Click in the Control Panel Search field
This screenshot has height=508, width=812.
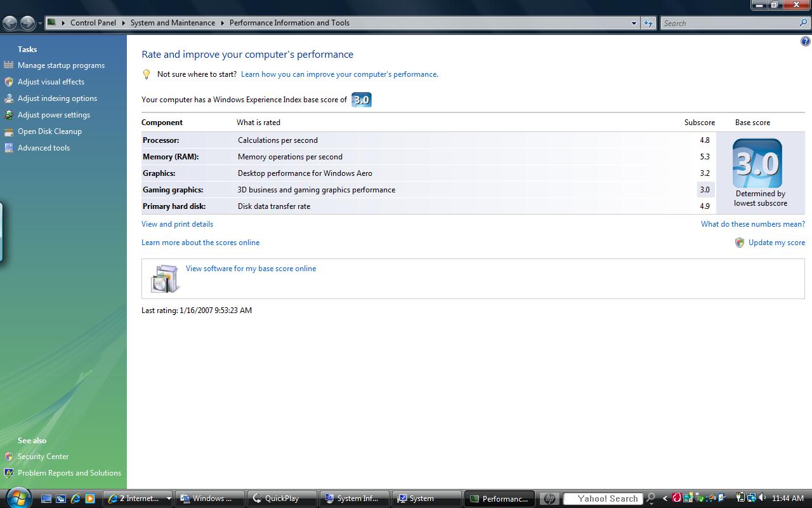(x=730, y=23)
